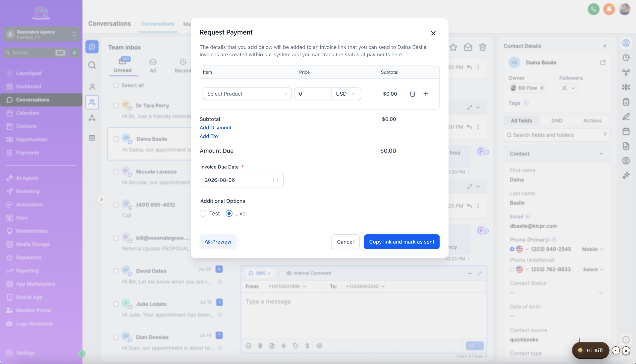Open tags icon in composer toolbar
636x364 pixels.
point(295,346)
